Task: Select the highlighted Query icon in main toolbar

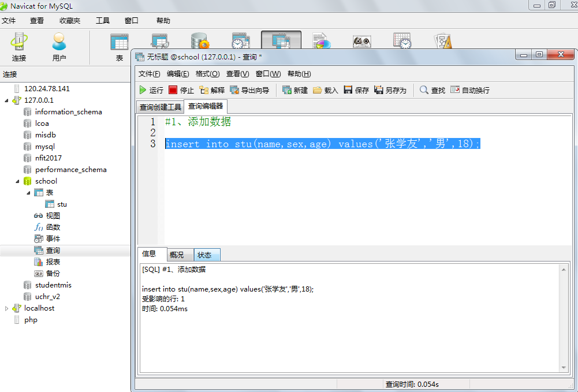Action: (x=281, y=40)
